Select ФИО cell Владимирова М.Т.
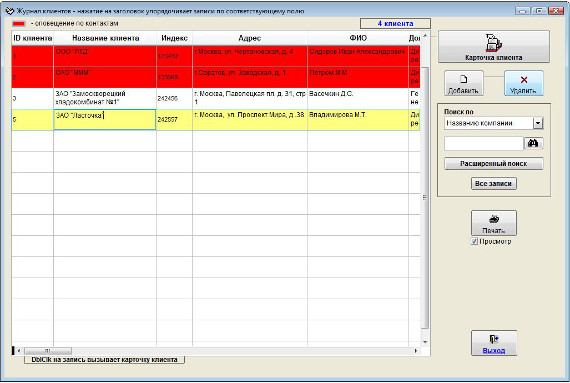The width and height of the screenshot is (570, 383). click(358, 119)
